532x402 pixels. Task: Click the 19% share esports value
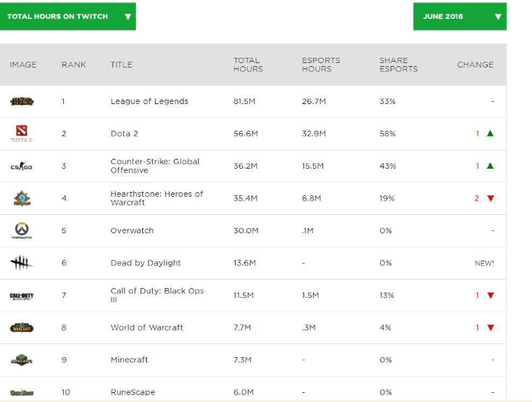[x=387, y=198]
